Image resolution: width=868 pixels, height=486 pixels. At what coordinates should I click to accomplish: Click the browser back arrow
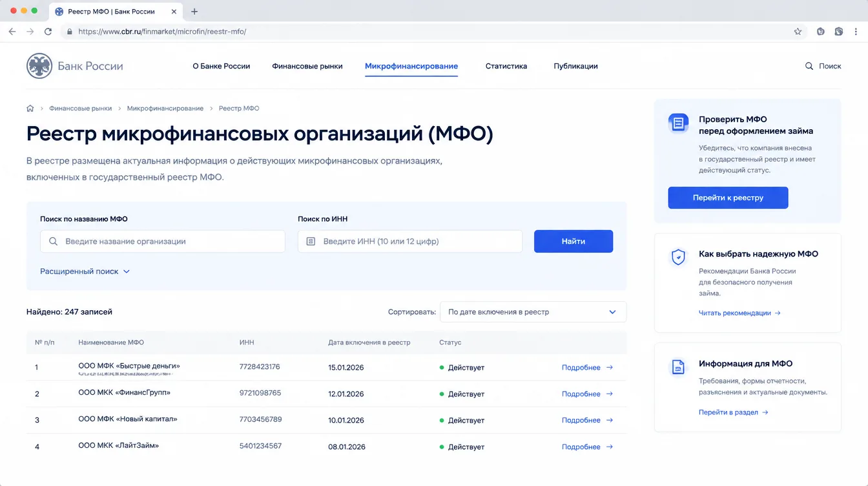(x=12, y=31)
